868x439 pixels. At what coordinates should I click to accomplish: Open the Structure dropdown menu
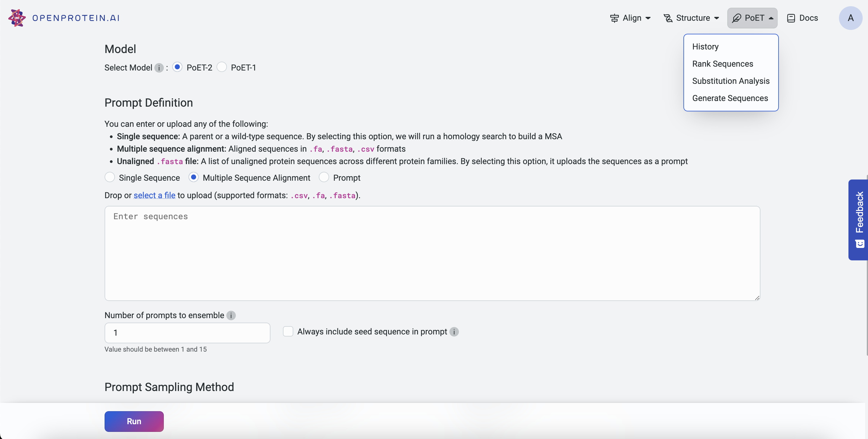[x=692, y=18]
